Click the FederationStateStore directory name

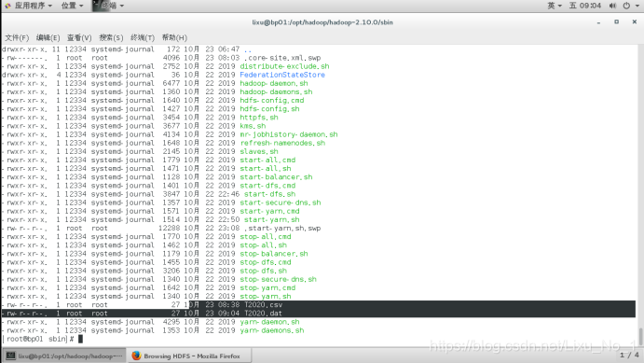[282, 75]
